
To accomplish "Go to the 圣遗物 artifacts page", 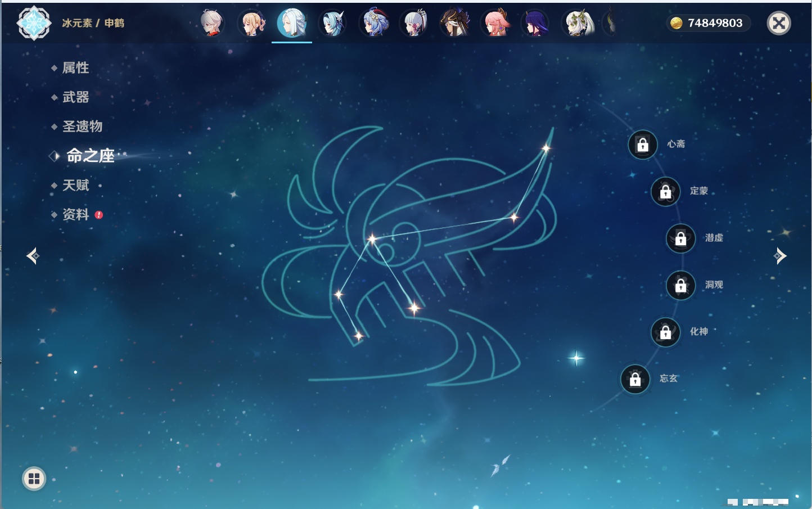I will point(82,127).
